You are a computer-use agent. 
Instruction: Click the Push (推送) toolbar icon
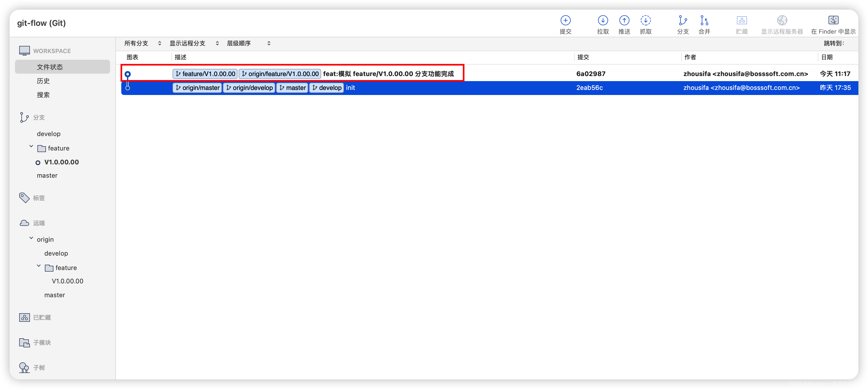(624, 21)
